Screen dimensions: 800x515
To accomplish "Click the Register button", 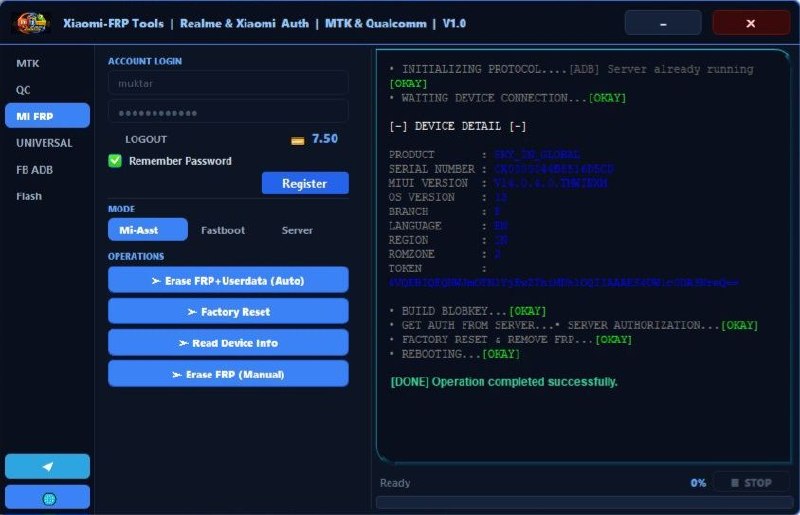I will click(305, 183).
